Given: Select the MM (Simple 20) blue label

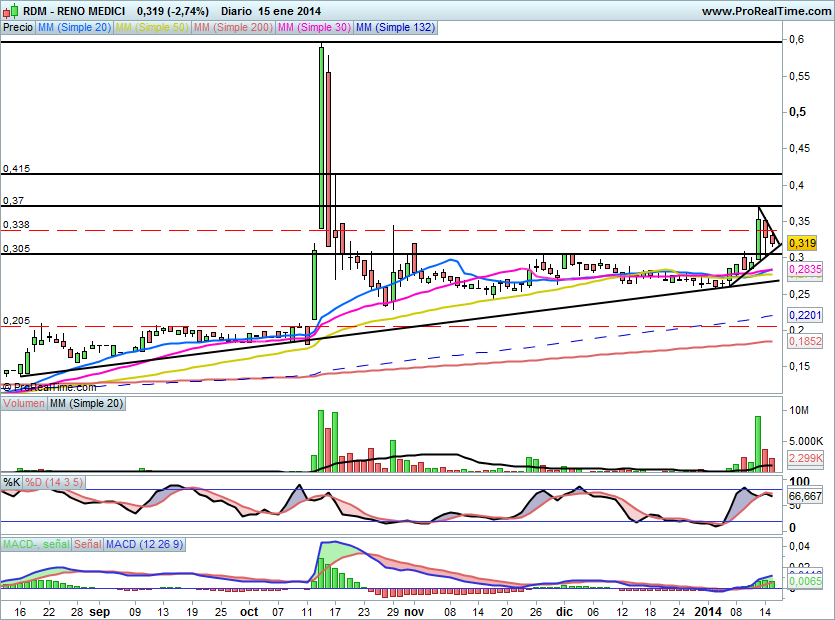Looking at the screenshot, I should coord(75,27).
